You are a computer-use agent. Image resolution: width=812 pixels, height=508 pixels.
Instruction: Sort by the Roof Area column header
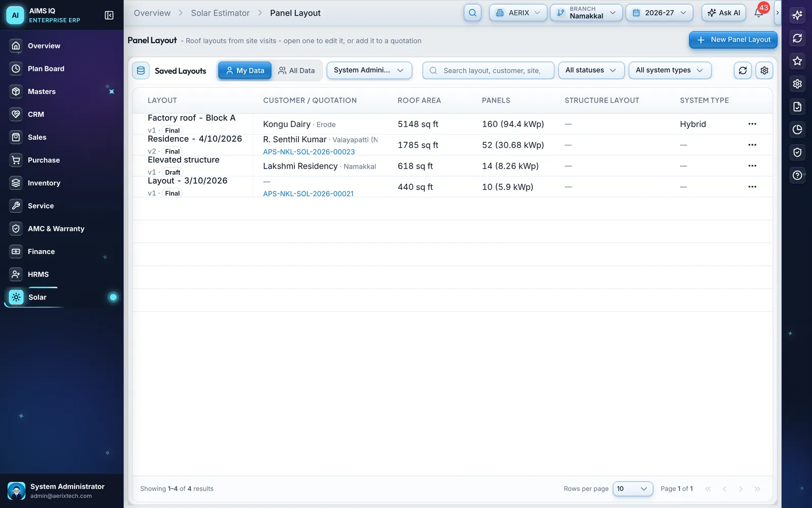tap(419, 101)
